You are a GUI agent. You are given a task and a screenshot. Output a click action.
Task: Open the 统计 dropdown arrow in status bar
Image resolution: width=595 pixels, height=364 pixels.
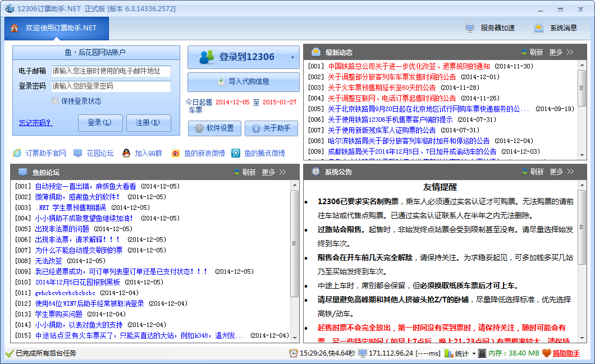pos(474,354)
